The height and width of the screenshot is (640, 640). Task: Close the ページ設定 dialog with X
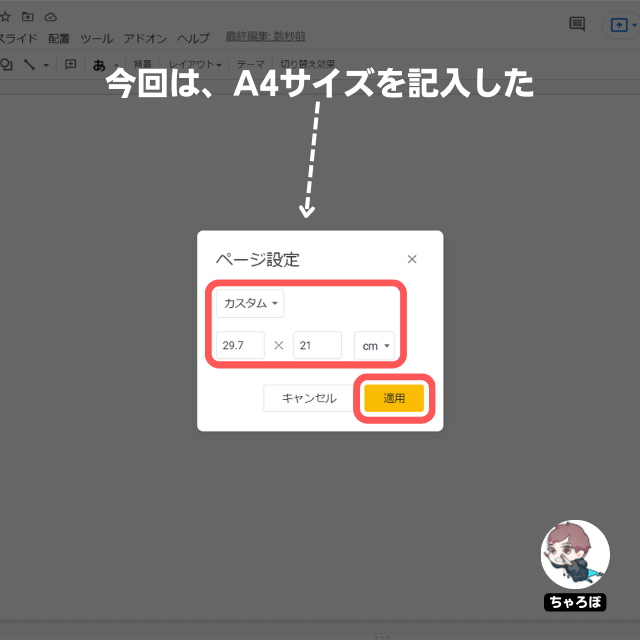412,259
